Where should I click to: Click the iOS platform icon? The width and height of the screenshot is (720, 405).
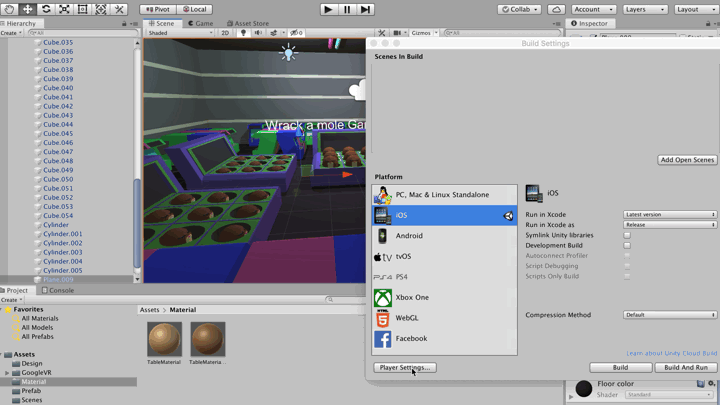click(x=382, y=215)
